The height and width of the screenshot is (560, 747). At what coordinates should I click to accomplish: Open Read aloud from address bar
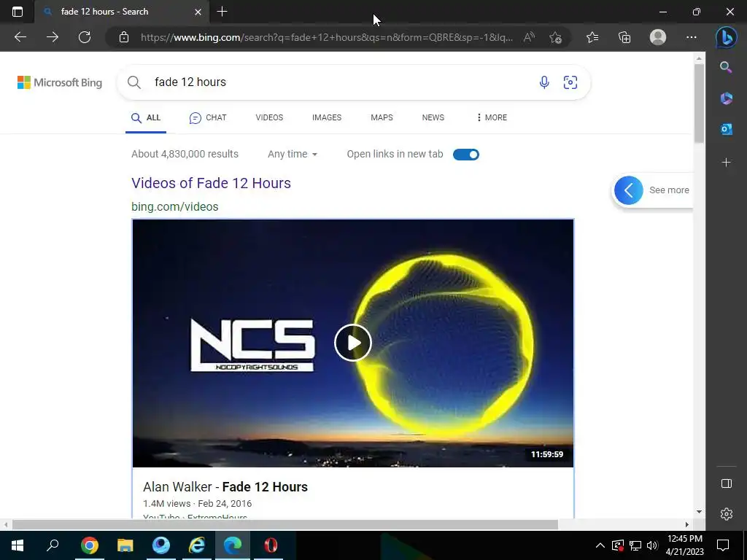[x=529, y=37]
